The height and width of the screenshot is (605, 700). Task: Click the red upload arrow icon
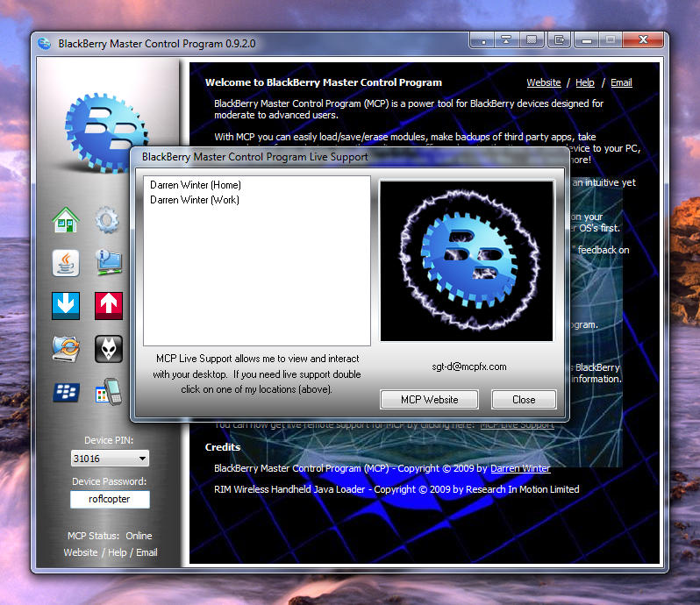tap(108, 305)
